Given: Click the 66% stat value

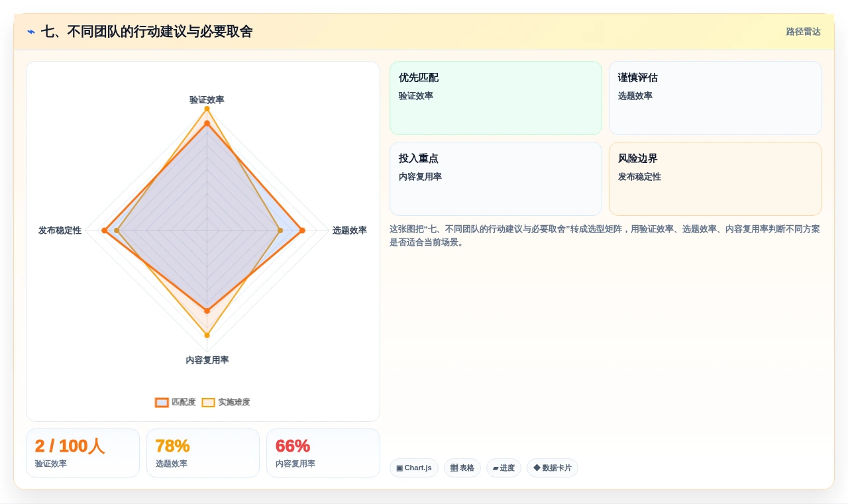Looking at the screenshot, I should coord(293,446).
